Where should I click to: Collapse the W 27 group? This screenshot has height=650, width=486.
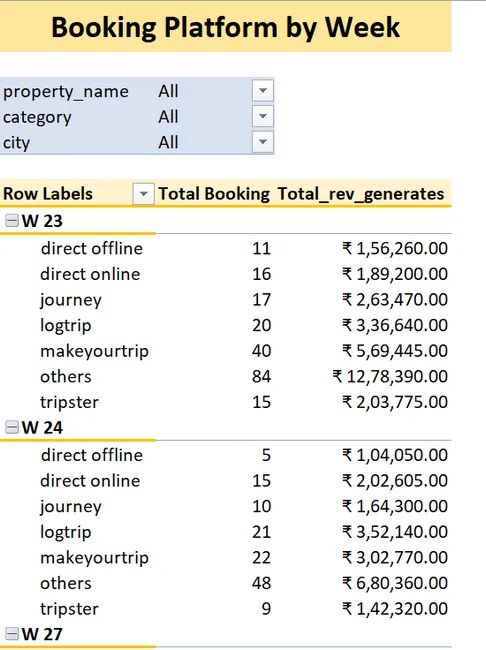pyautogui.click(x=12, y=634)
